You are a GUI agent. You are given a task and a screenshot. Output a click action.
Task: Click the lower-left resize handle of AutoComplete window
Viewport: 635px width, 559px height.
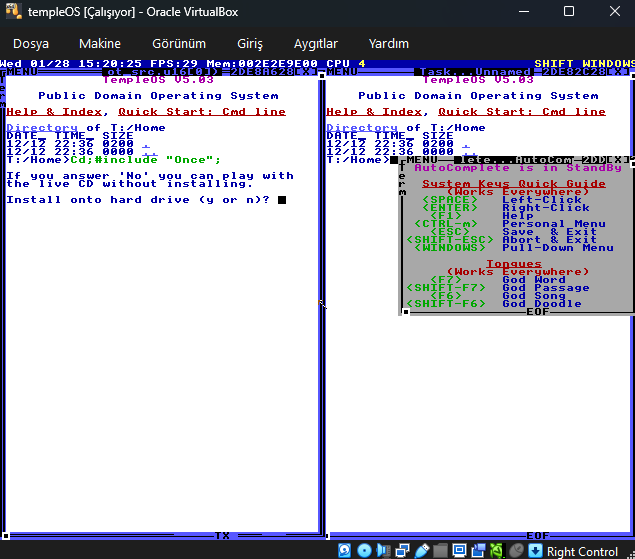406,312
